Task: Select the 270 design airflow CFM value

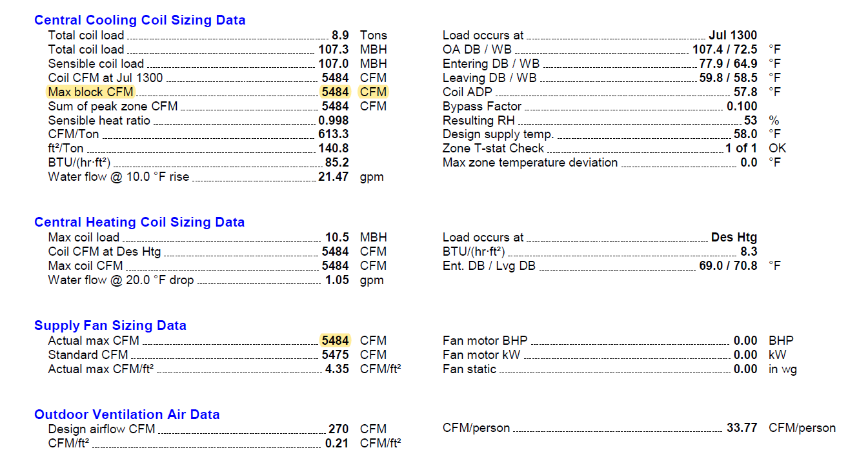Action: click(x=339, y=429)
